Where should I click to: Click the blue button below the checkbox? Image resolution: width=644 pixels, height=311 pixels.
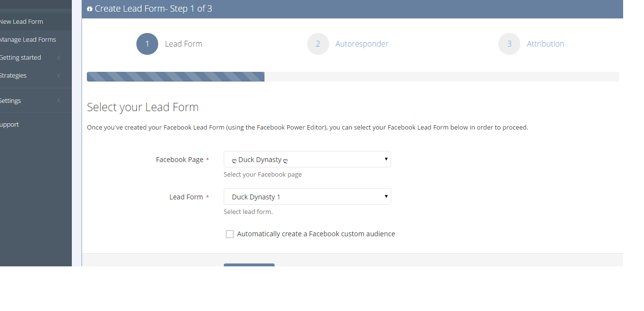pos(249,265)
